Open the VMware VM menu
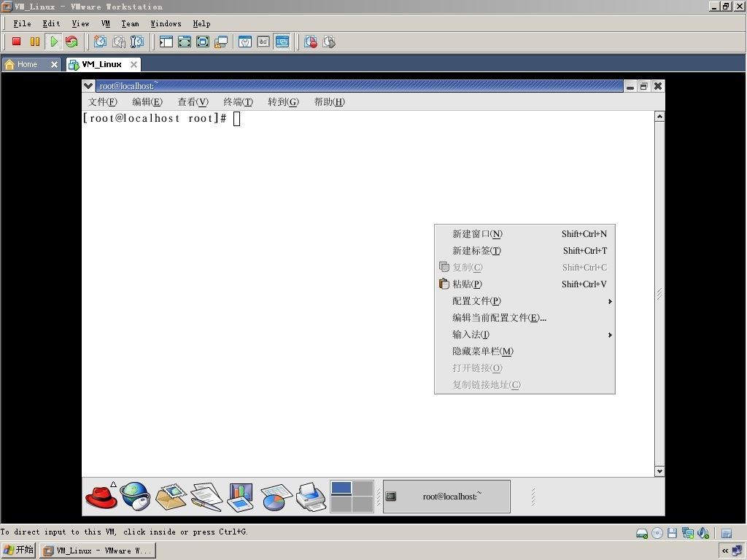This screenshot has width=747, height=560. tap(106, 23)
